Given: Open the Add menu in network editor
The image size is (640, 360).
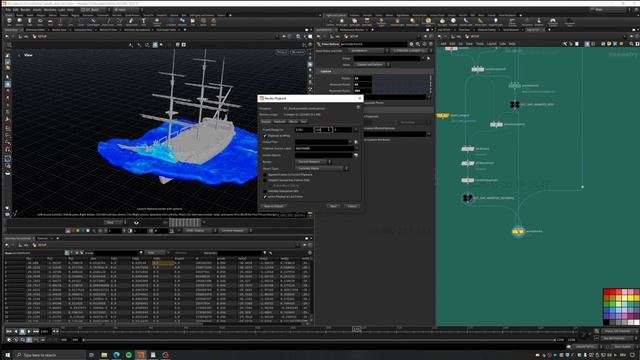Looking at the screenshot, I should tap(443, 44).
